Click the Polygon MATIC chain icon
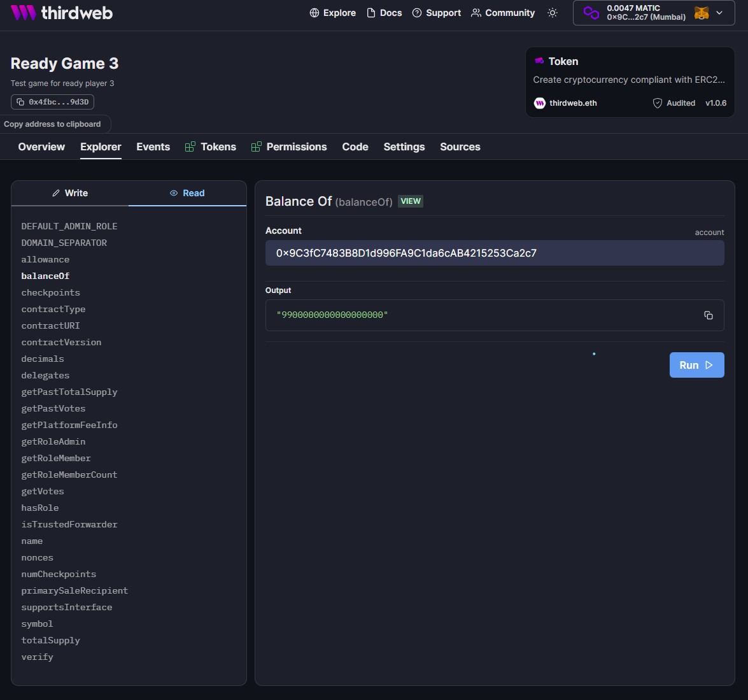 pos(591,13)
